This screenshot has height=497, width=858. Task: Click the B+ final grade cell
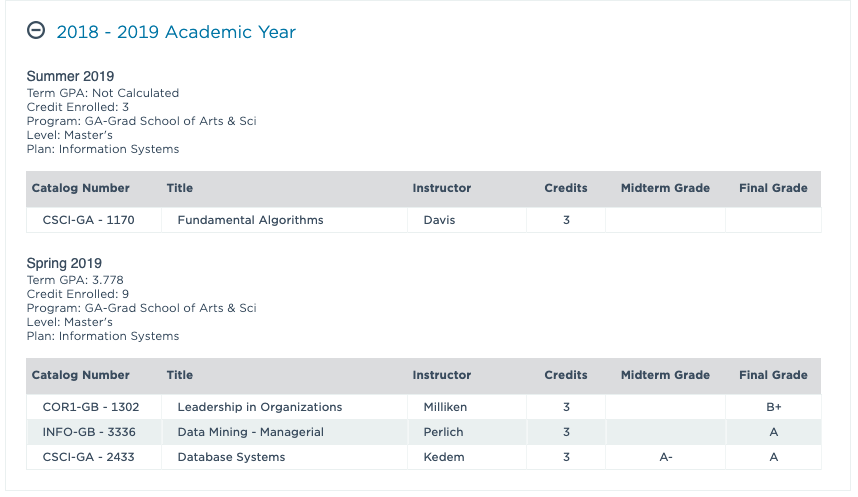pyautogui.click(x=773, y=407)
